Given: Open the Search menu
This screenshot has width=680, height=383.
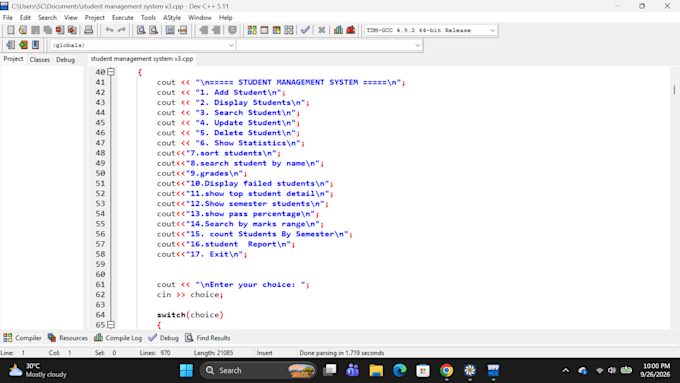Looking at the screenshot, I should coord(47,17).
